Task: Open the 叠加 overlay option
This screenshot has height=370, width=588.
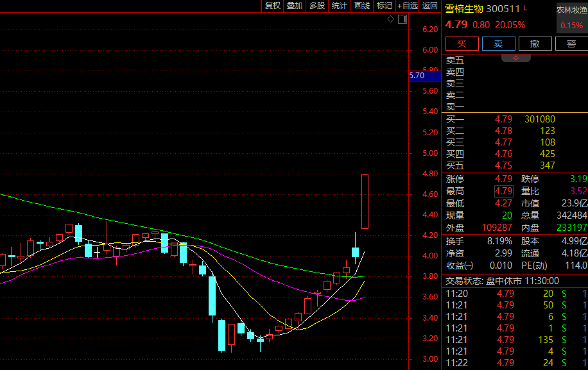Action: (x=295, y=6)
